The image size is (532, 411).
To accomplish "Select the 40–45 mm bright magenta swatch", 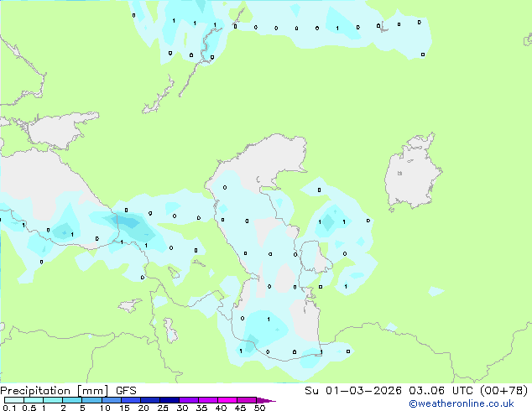I will [x=227, y=400].
